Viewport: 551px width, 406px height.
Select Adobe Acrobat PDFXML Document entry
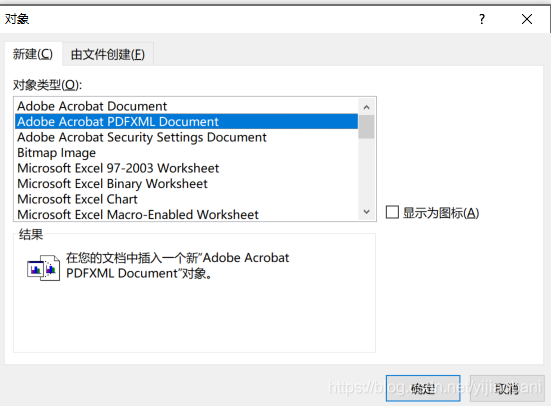coord(187,122)
